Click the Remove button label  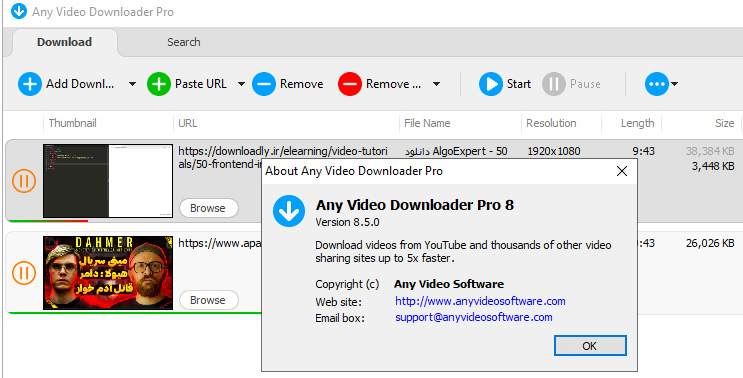pyautogui.click(x=301, y=84)
